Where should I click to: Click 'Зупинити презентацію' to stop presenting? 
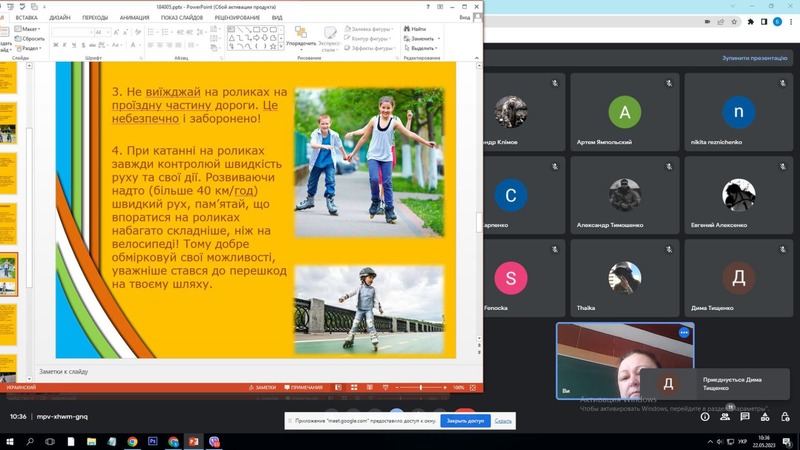click(x=755, y=59)
